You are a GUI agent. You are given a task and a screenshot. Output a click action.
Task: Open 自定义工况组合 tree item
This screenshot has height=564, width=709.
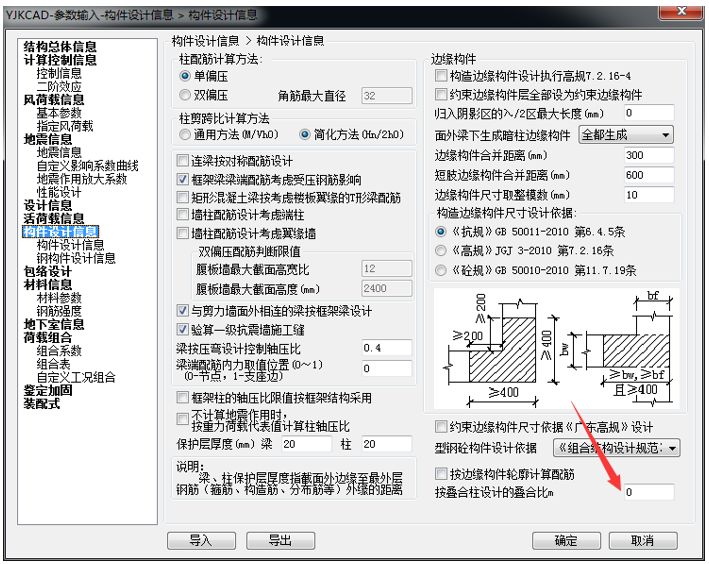click(76, 377)
